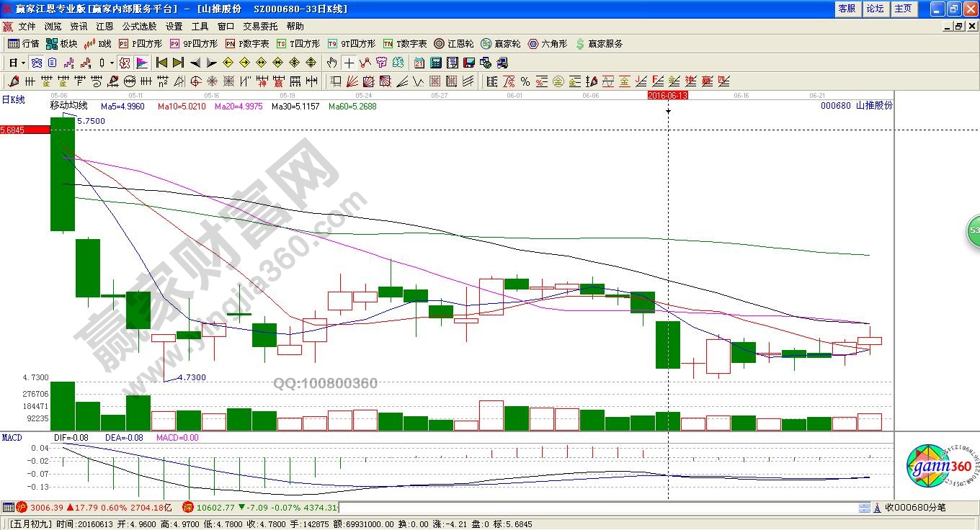
Task: Click the percent (%) drawing tool
Action: [525, 81]
